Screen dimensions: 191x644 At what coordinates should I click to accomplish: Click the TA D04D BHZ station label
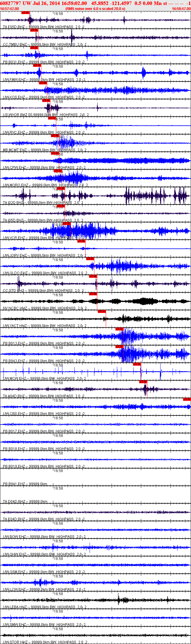coord(14,502)
